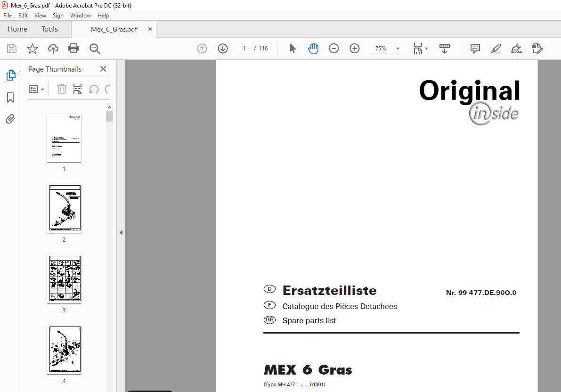
Task: Open the Window menu
Action: 81,16
